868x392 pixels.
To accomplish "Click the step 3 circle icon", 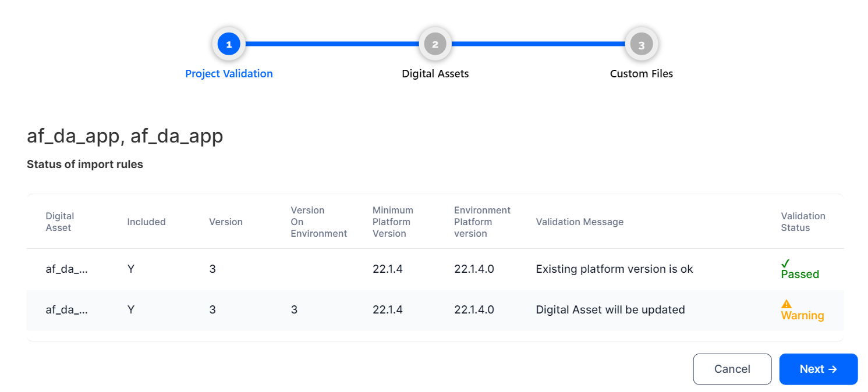I will pyautogui.click(x=641, y=44).
